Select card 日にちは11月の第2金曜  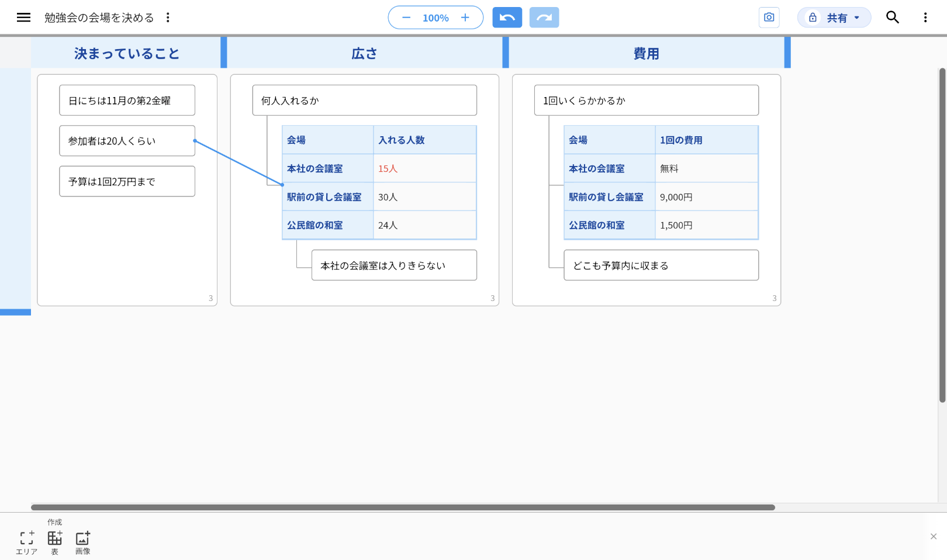(x=127, y=101)
